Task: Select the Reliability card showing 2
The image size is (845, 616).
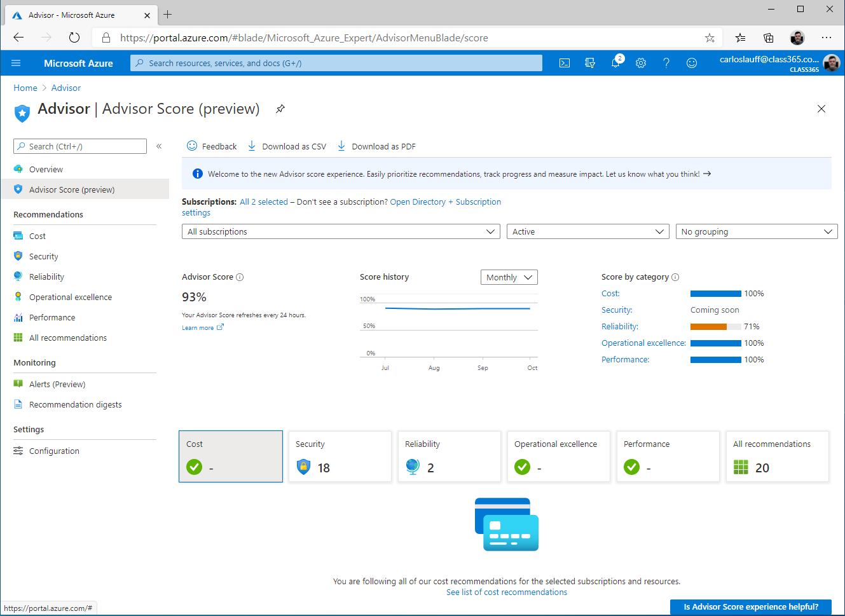Action: pyautogui.click(x=450, y=456)
